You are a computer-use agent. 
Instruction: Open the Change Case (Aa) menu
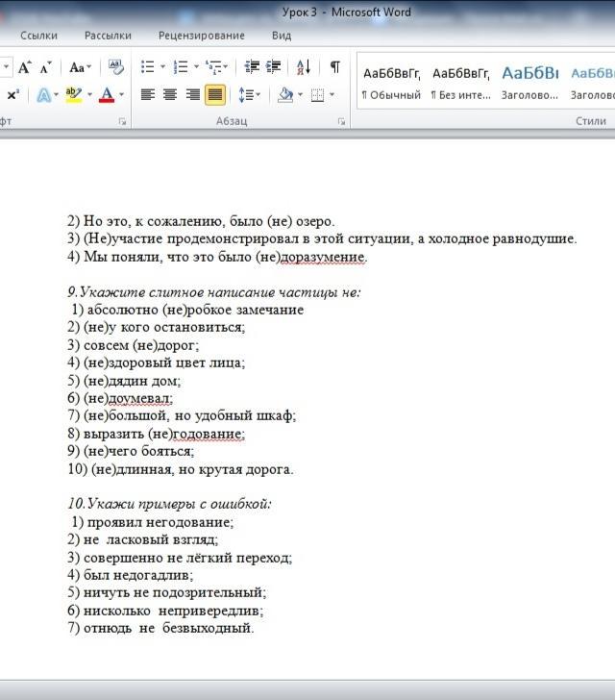[81, 67]
